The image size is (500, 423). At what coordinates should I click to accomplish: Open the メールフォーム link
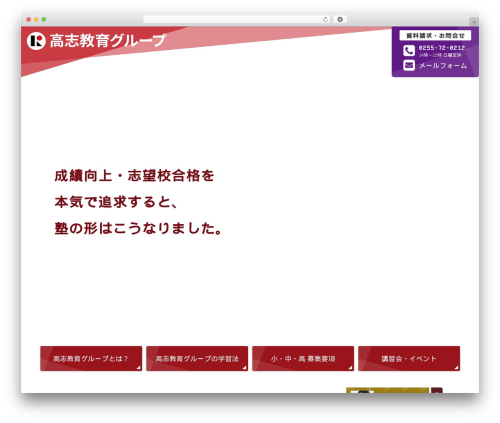point(443,66)
